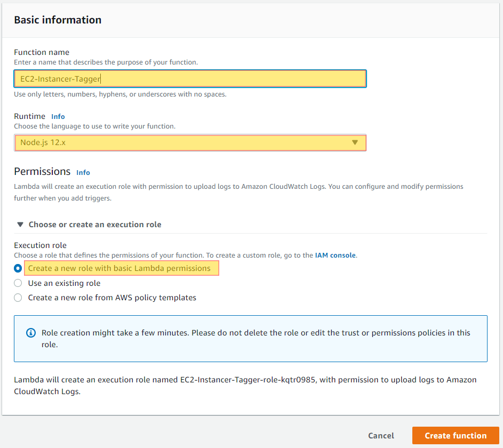Click the Permissions heading
Screen dimensions: 503x448
tap(42, 172)
